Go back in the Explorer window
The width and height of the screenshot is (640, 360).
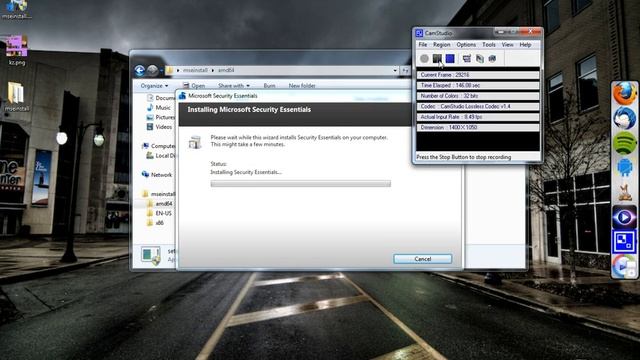pyautogui.click(x=140, y=71)
